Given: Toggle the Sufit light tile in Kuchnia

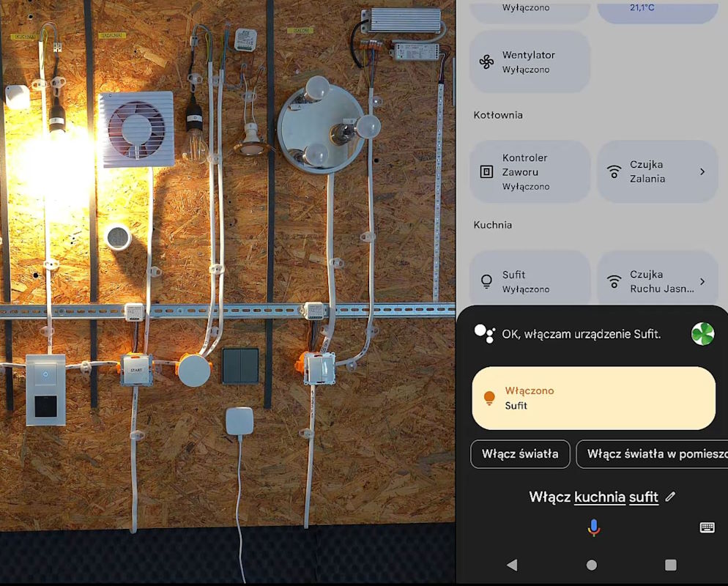Looking at the screenshot, I should (x=530, y=281).
